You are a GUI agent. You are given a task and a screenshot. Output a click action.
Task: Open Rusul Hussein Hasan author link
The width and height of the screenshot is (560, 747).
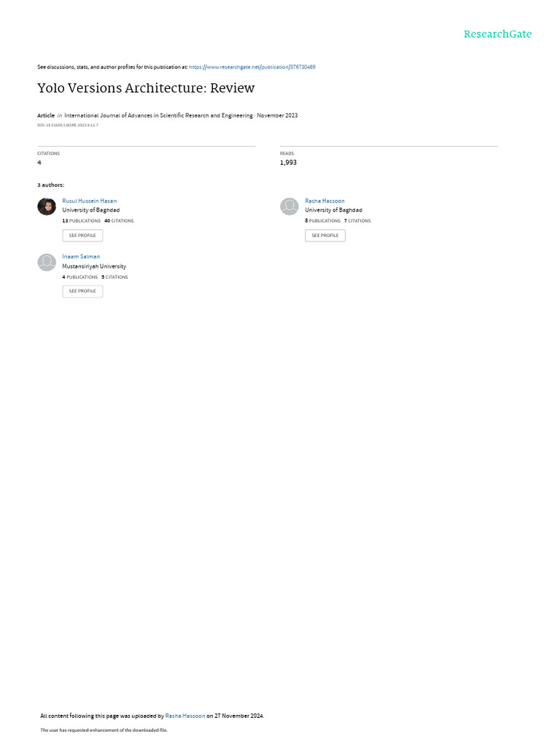90,201
